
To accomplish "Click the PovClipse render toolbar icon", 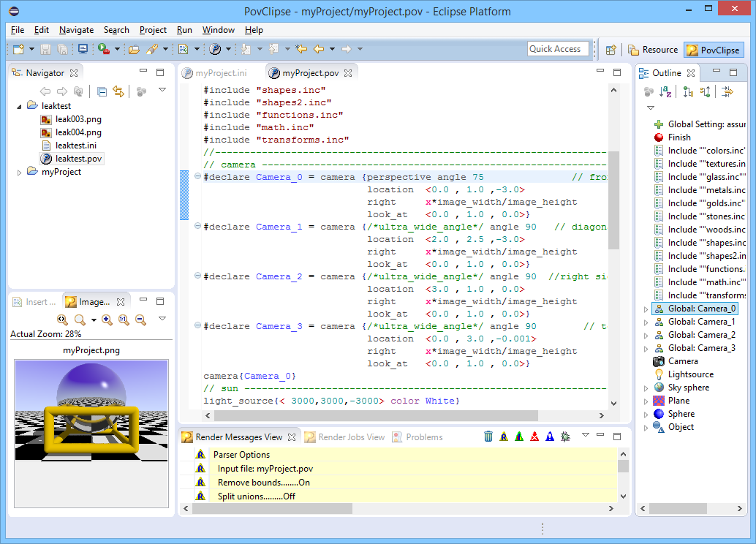I will pos(215,49).
